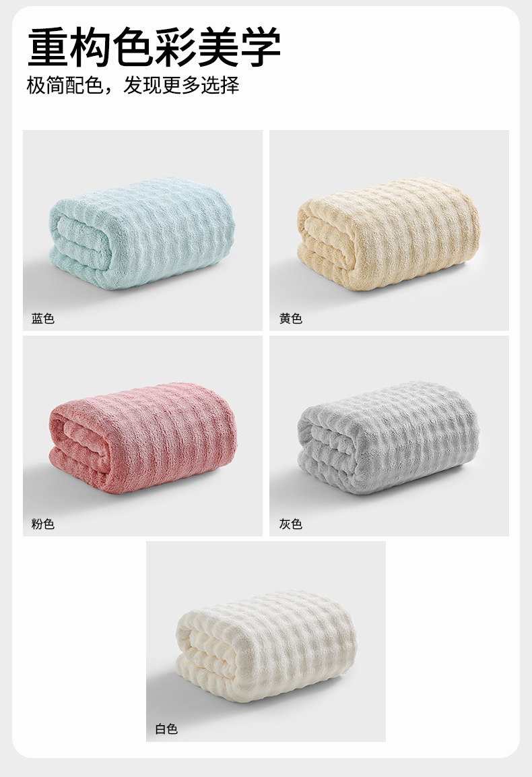
Task: Click empty backdrop above the gray towel
Action: [x=389, y=358]
